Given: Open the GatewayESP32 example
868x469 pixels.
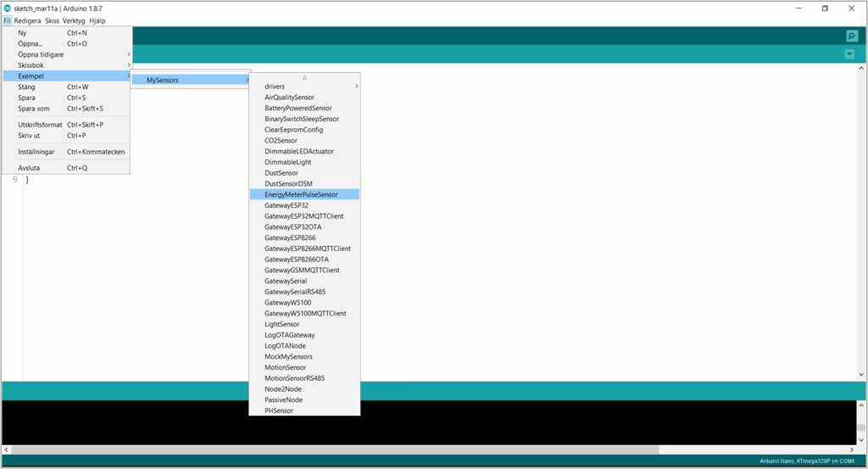Looking at the screenshot, I should click(304, 205).
